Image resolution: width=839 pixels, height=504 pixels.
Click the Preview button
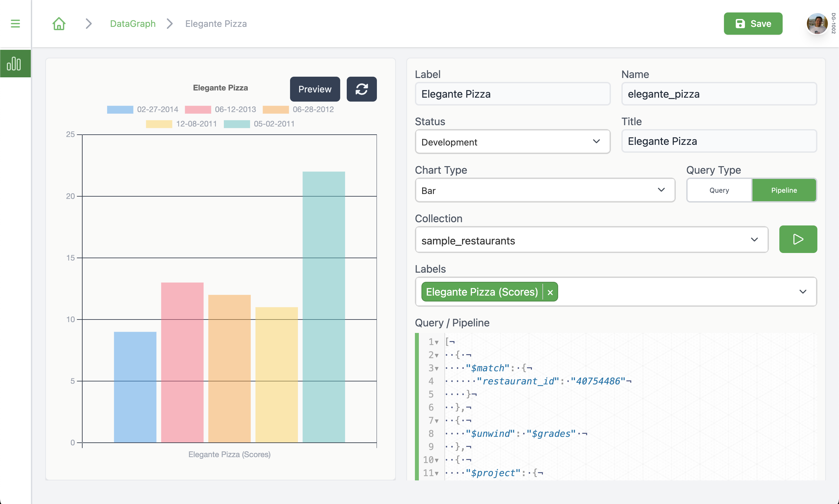(315, 89)
